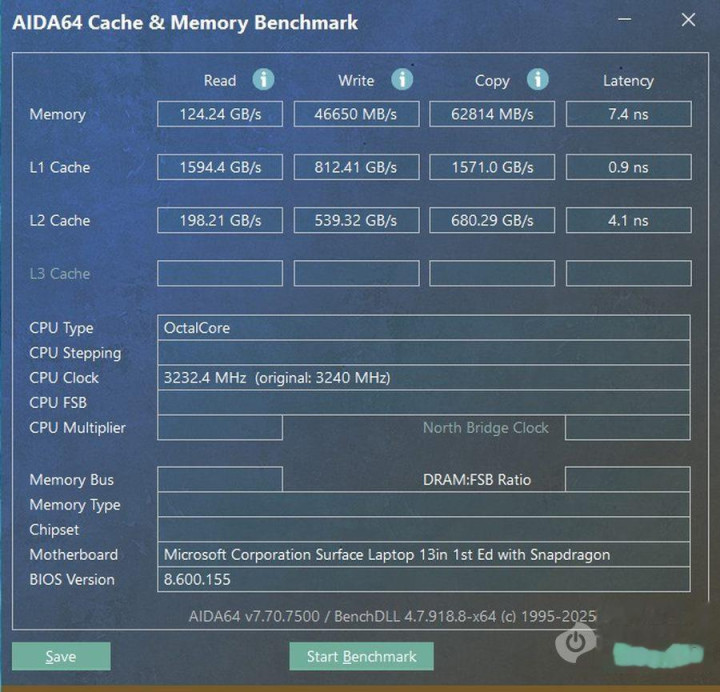This screenshot has height=692, width=720.
Task: Click the empty L3 Cache Read field
Action: point(220,274)
